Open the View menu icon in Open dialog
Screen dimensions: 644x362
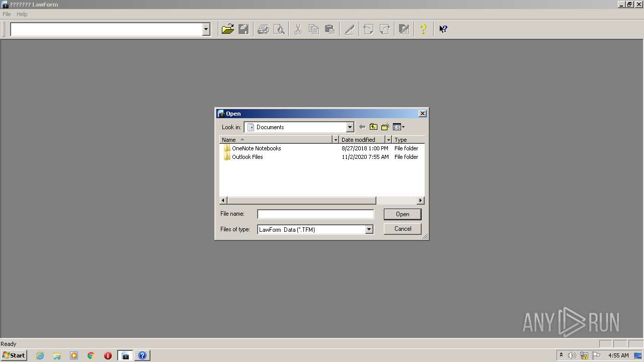[x=398, y=127]
